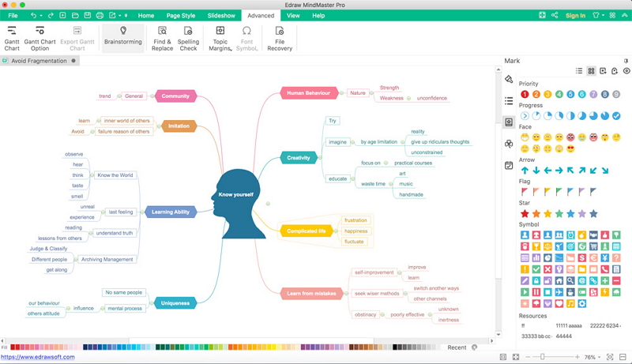
Task: Open the clipart clover sidebar tab
Action: click(x=509, y=144)
